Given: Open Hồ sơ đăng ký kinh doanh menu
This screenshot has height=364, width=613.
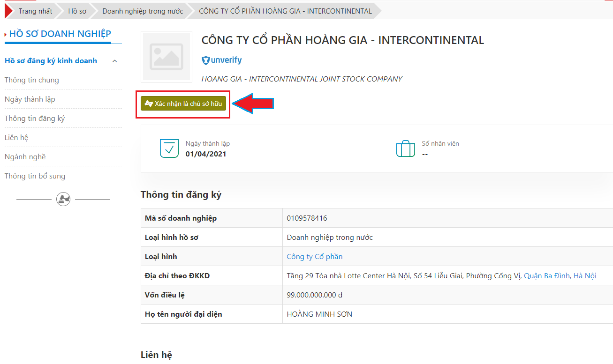Looking at the screenshot, I should 51,61.
